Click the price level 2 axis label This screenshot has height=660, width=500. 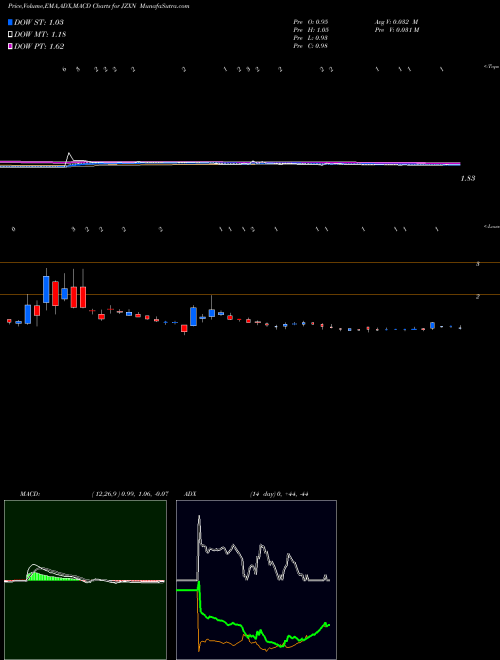[x=478, y=297]
